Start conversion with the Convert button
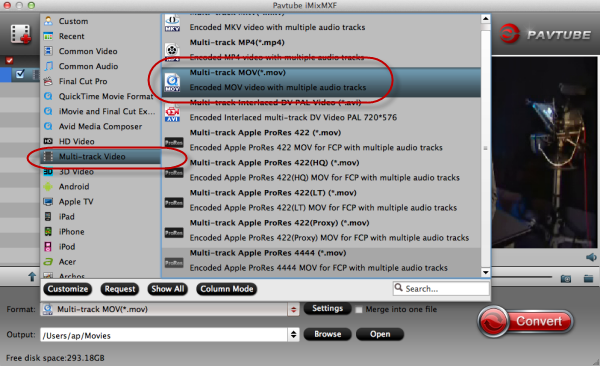Viewport: 600px width, 366px height. click(x=526, y=321)
